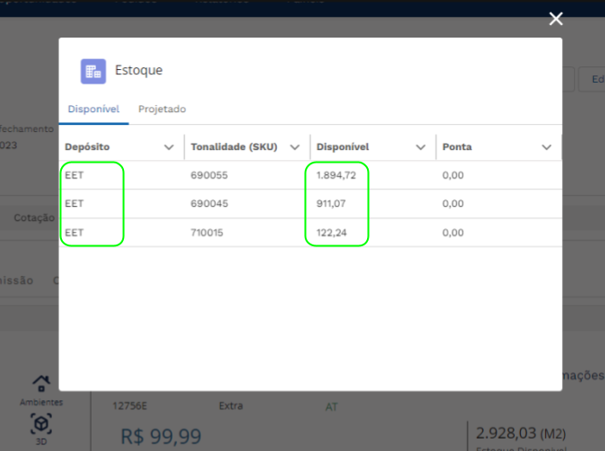
Task: Select the Disponível tab
Action: click(93, 109)
